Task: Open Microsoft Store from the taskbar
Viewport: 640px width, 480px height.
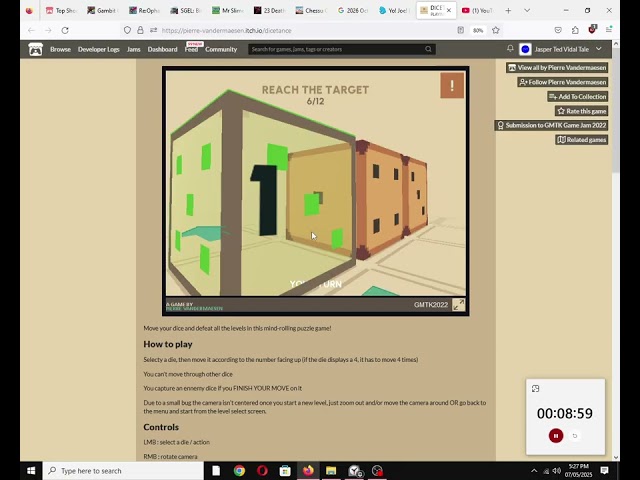Action: pos(285,471)
